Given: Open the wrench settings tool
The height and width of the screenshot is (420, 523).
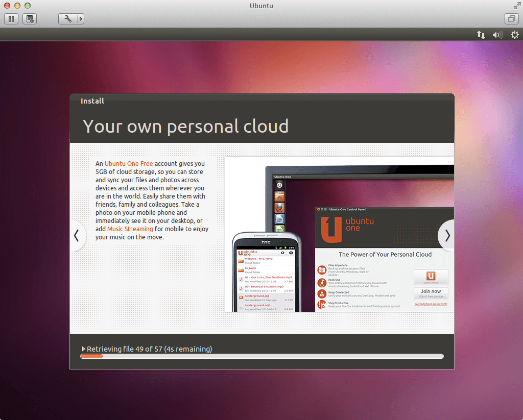Looking at the screenshot, I should pyautogui.click(x=68, y=19).
